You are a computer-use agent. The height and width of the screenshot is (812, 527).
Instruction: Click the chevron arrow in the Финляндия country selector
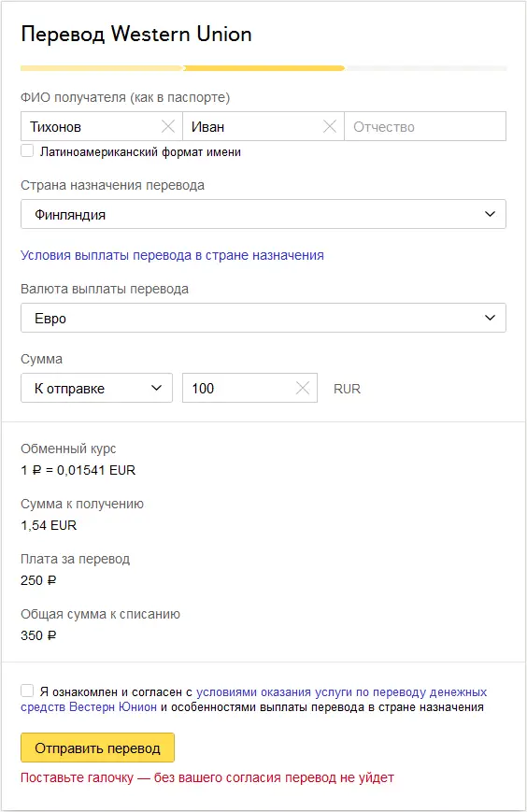tap(490, 214)
